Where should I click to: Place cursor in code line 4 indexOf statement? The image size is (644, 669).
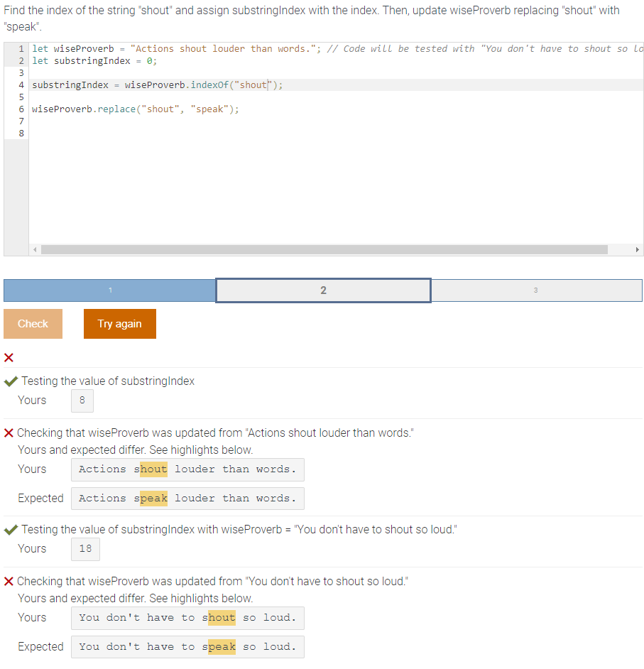click(158, 85)
